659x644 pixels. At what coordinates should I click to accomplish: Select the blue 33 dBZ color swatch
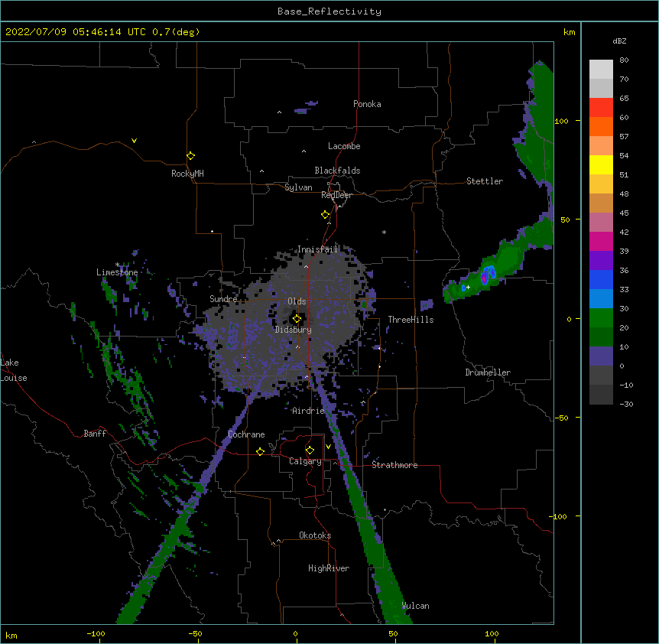(x=601, y=279)
